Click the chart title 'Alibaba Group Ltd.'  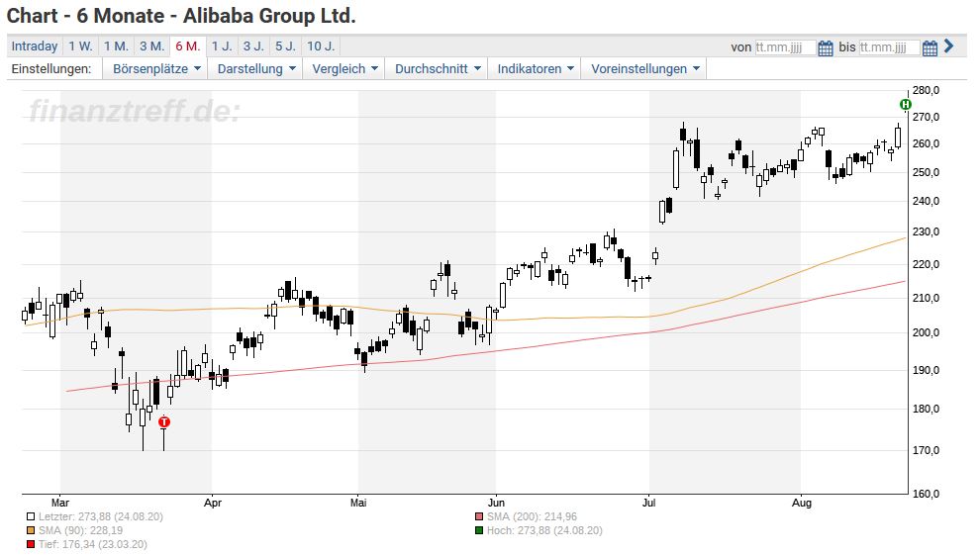(x=269, y=16)
